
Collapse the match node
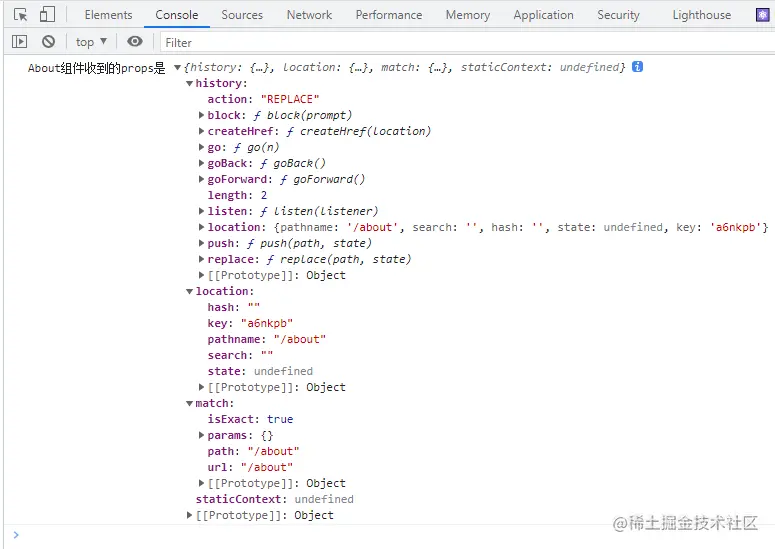(189, 404)
